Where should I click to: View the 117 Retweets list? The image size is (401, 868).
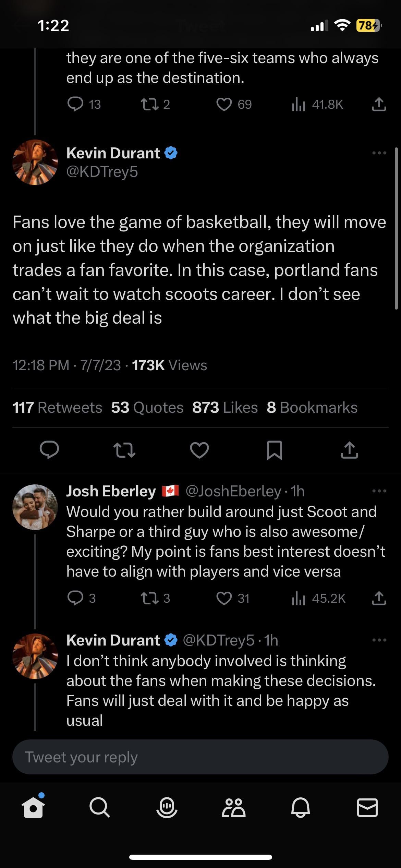pos(57,408)
